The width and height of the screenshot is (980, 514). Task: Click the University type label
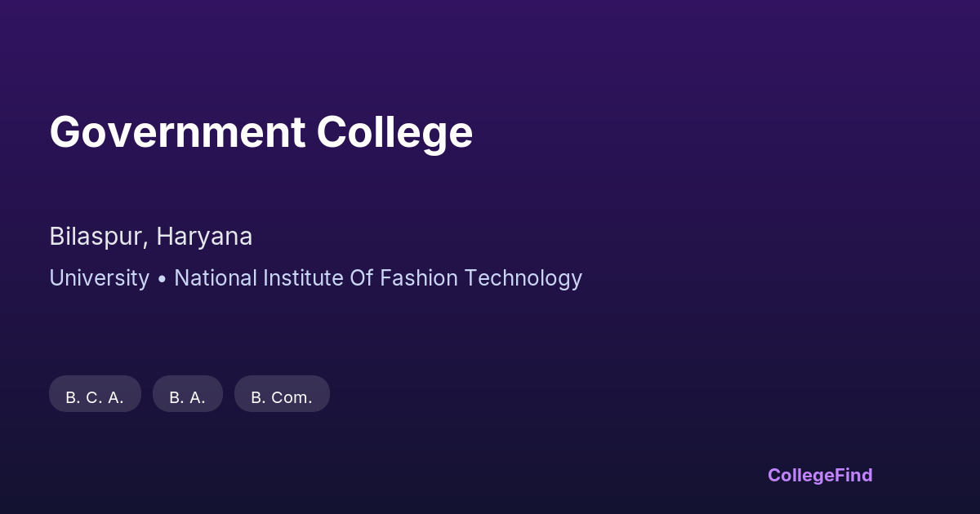coord(99,278)
